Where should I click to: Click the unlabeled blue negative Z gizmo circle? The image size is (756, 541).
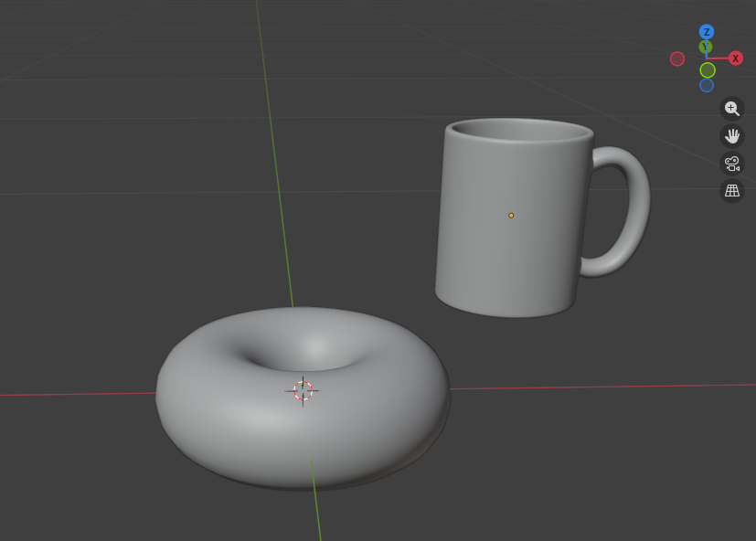tap(707, 85)
